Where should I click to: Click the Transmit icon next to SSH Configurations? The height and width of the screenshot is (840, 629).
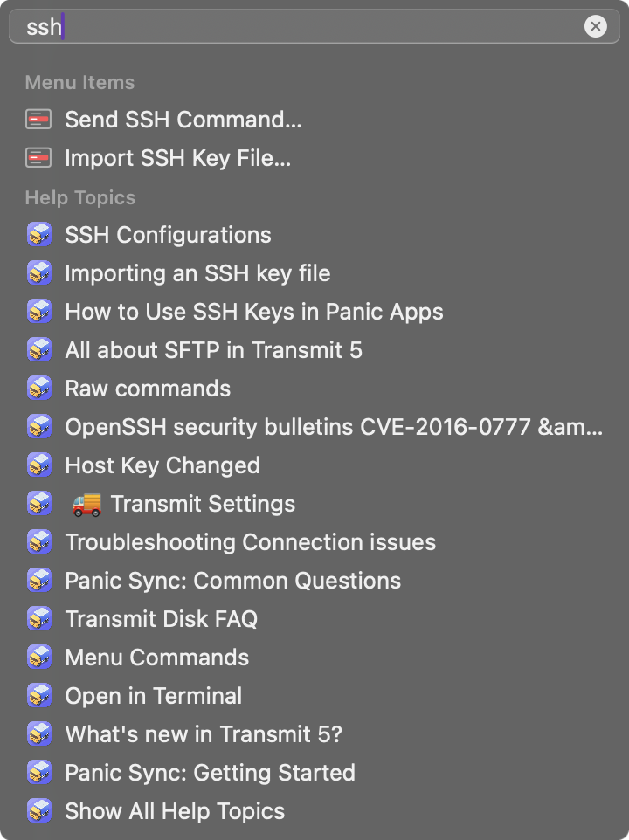pyautogui.click(x=39, y=235)
